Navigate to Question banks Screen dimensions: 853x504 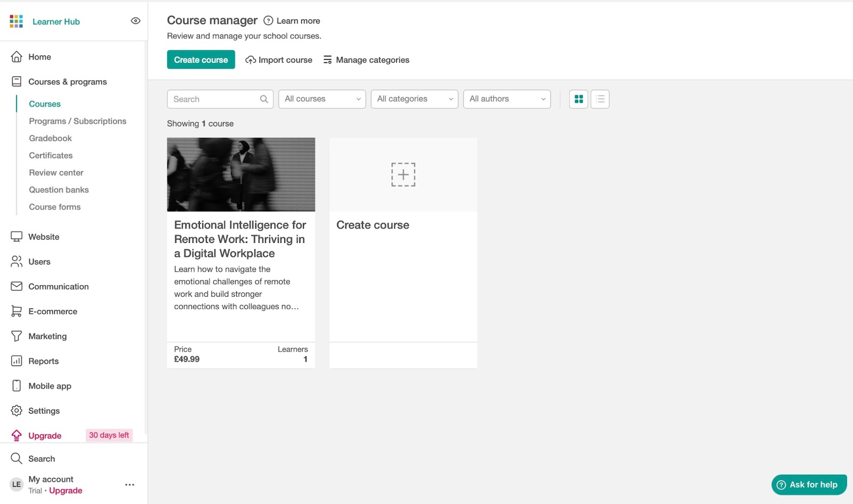(x=59, y=190)
